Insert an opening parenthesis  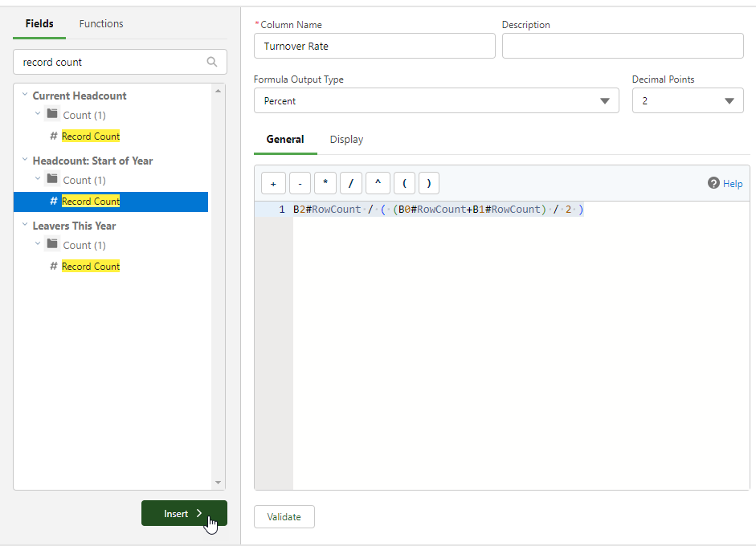(x=404, y=184)
